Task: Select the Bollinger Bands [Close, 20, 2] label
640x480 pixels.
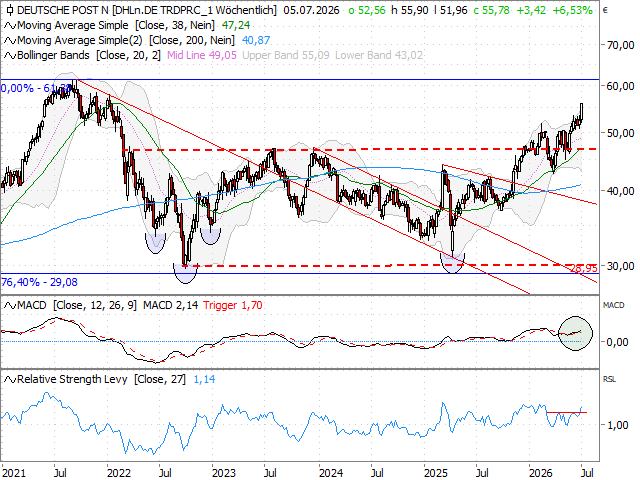Action: tap(89, 55)
